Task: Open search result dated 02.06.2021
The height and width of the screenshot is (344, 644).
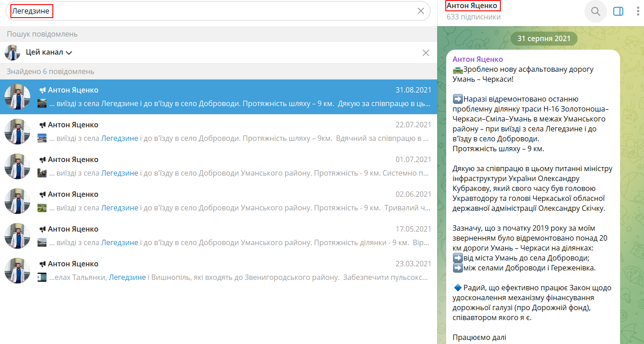Action: [x=219, y=201]
